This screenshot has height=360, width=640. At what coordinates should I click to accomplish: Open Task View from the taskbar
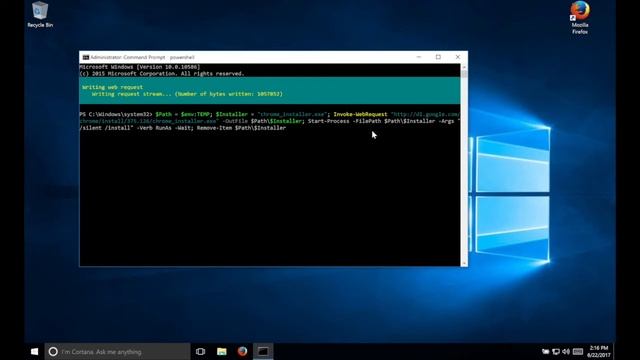tap(200, 351)
